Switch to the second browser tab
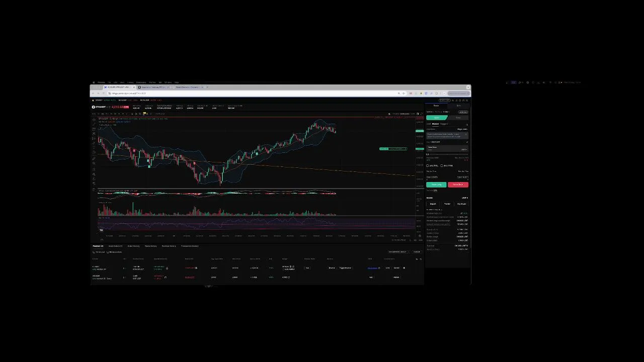This screenshot has width=644, height=362. click(x=153, y=87)
